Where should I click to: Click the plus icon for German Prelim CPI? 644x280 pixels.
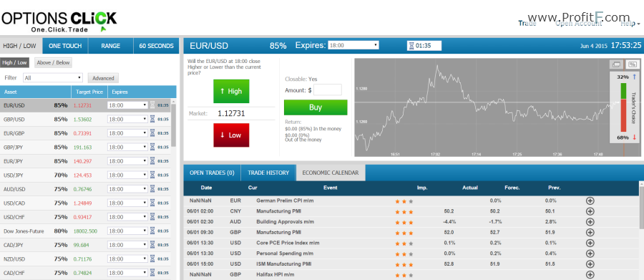point(590,201)
